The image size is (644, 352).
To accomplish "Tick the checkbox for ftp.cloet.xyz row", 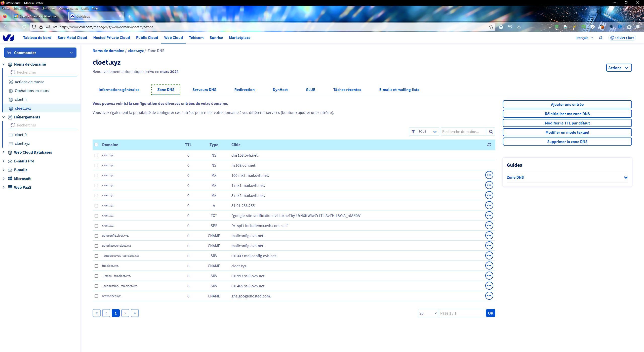I will [96, 266].
